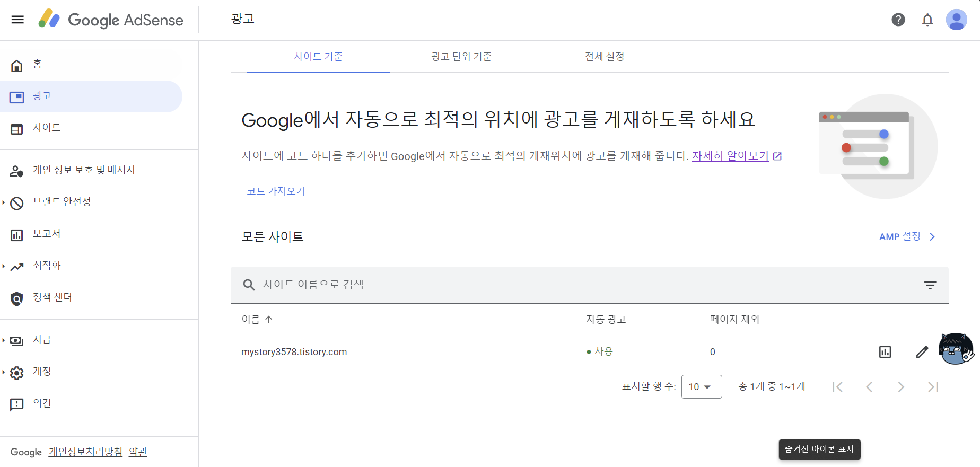This screenshot has height=467, width=980.
Task: Edit pencil icon for mystory3578.tistory.com
Action: [922, 352]
